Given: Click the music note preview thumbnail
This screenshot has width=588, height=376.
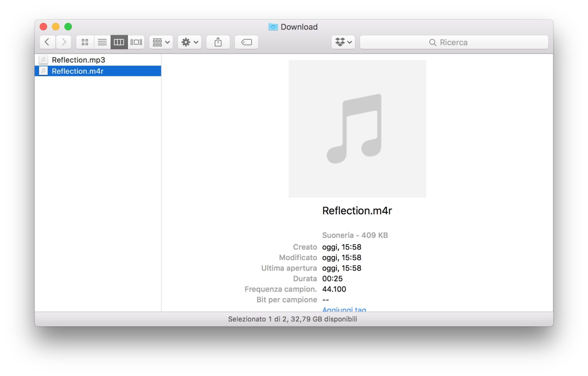Looking at the screenshot, I should click(x=357, y=129).
